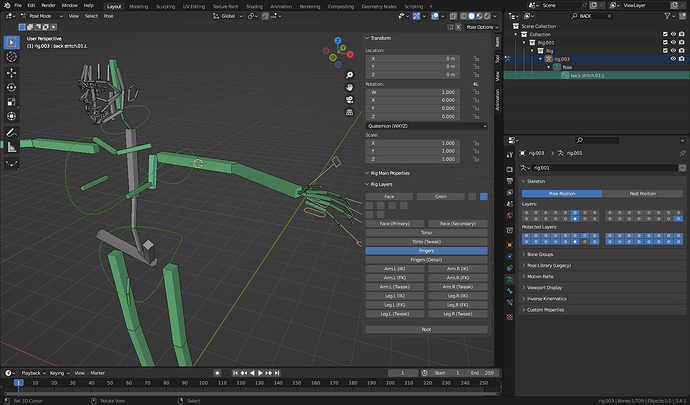Open the Pose Mode dropdown
690x405 pixels.
42,16
